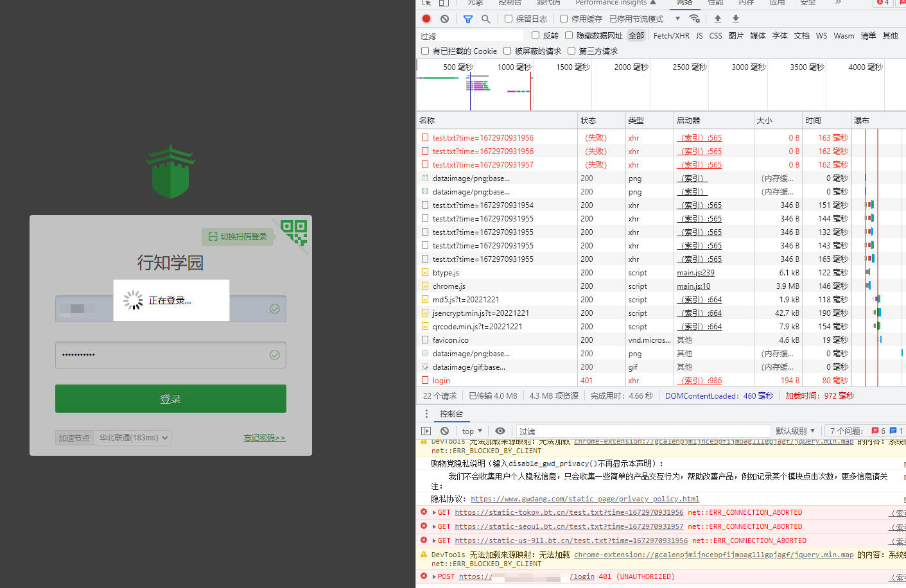The image size is (906, 588).
Task: Click the green castle logo
Action: (170, 171)
